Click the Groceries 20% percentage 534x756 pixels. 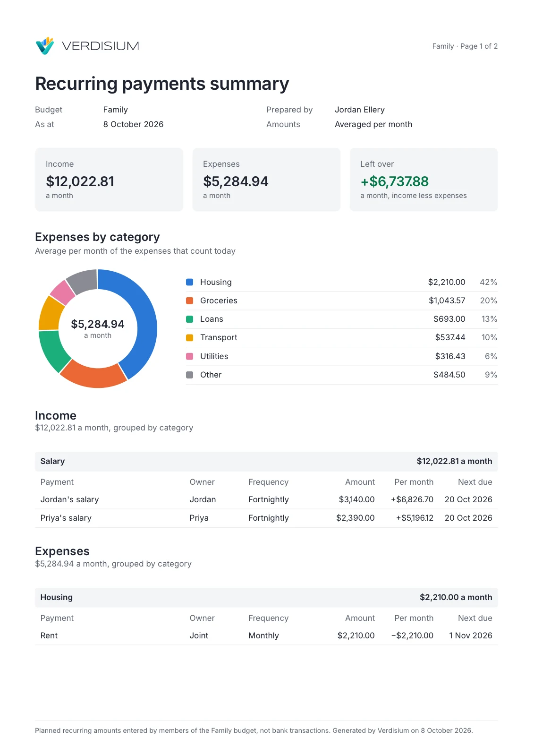coord(488,301)
